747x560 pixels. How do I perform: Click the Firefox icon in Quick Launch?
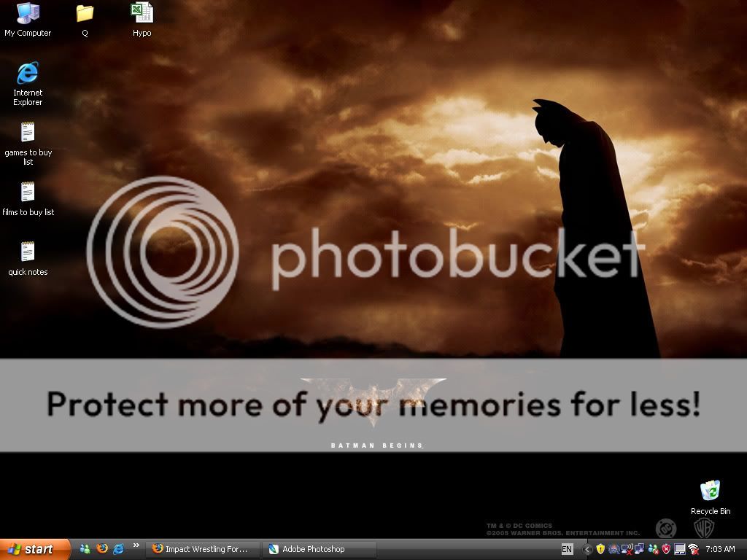click(102, 549)
